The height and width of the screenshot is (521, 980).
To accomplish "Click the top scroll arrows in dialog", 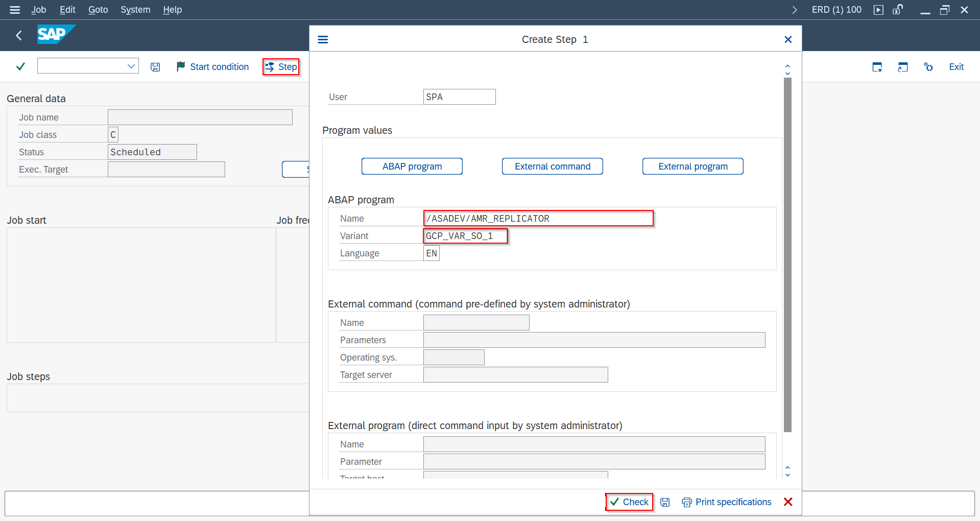I will (787, 69).
